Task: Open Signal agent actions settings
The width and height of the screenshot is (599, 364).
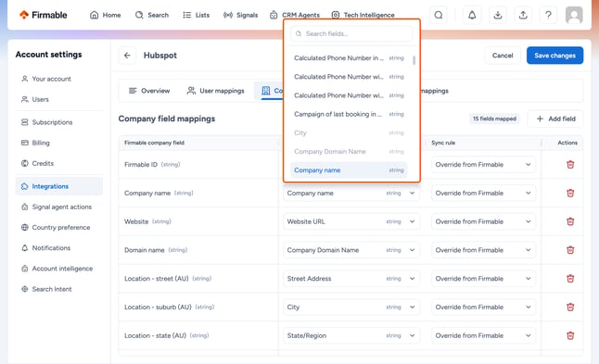Action: [59, 207]
